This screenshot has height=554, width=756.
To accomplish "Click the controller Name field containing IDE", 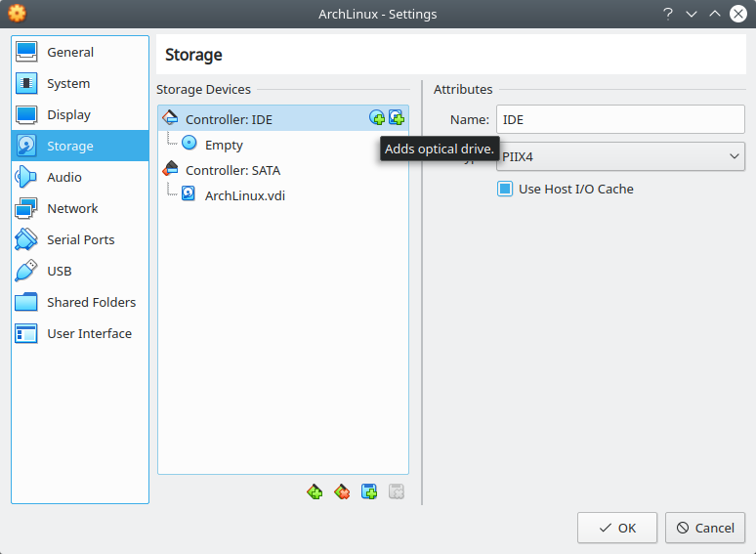I will coord(620,119).
